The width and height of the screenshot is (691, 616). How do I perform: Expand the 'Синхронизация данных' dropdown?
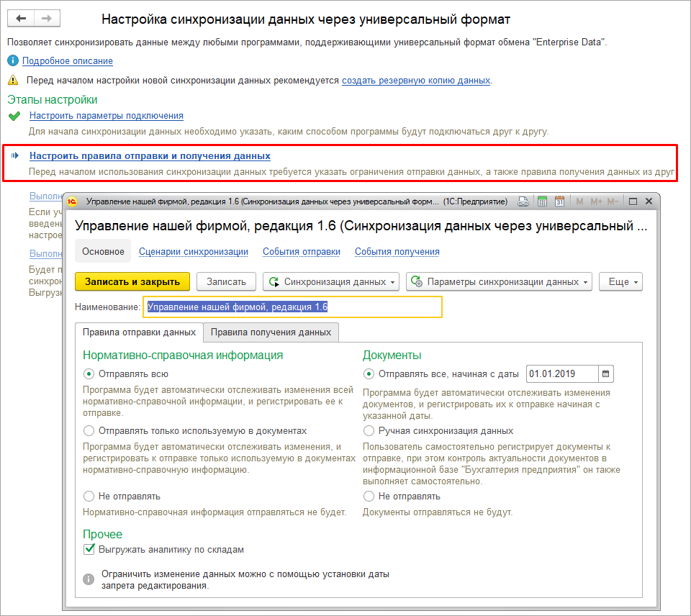click(x=331, y=282)
